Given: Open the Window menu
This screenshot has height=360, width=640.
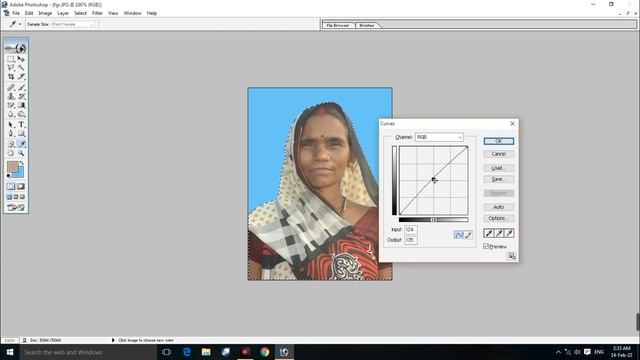Looking at the screenshot, I should tap(133, 13).
